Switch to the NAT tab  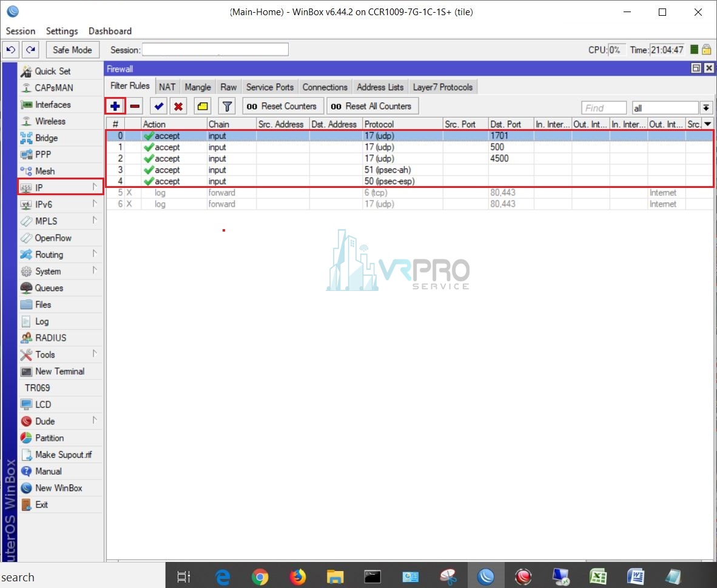point(167,87)
